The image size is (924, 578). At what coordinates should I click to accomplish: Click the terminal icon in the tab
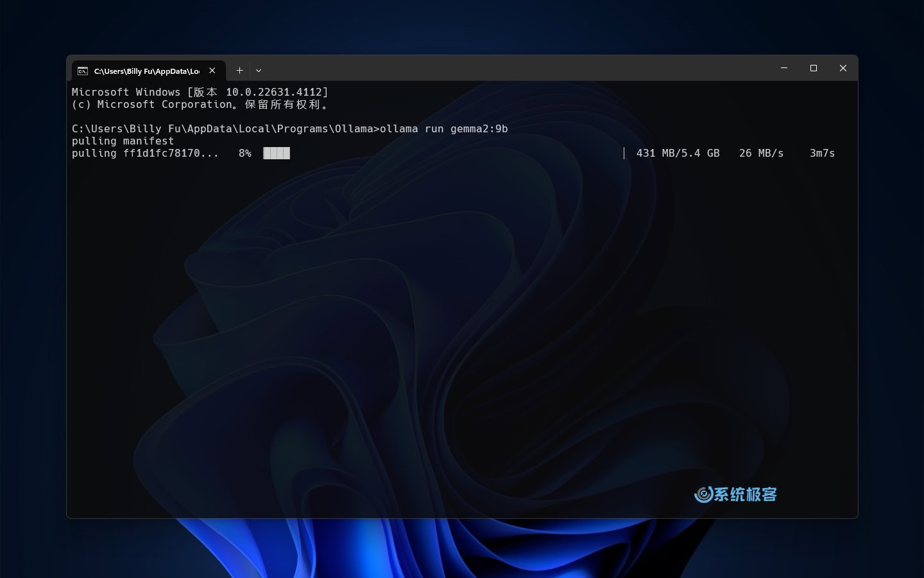(x=83, y=71)
